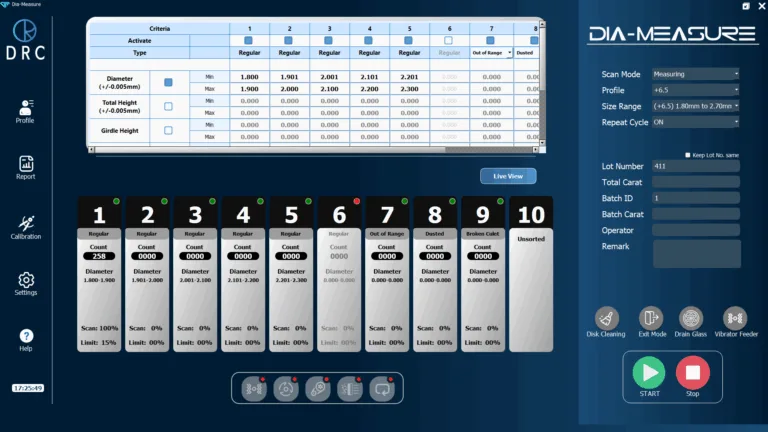Click the Vibrator Feeder icon
The image size is (768, 432).
[735, 318]
